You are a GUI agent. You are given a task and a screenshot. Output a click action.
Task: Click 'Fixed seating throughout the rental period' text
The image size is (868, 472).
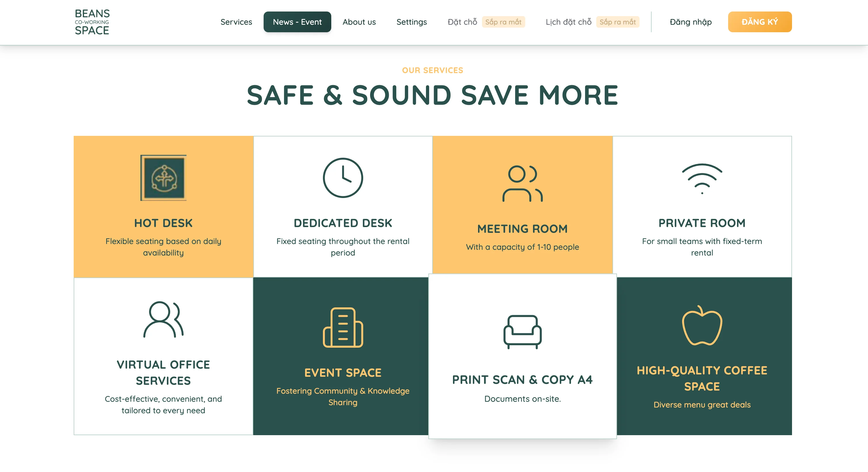pos(343,247)
